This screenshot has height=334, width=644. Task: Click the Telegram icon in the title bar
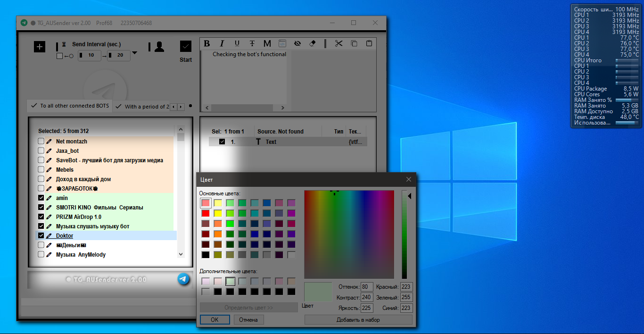24,23
